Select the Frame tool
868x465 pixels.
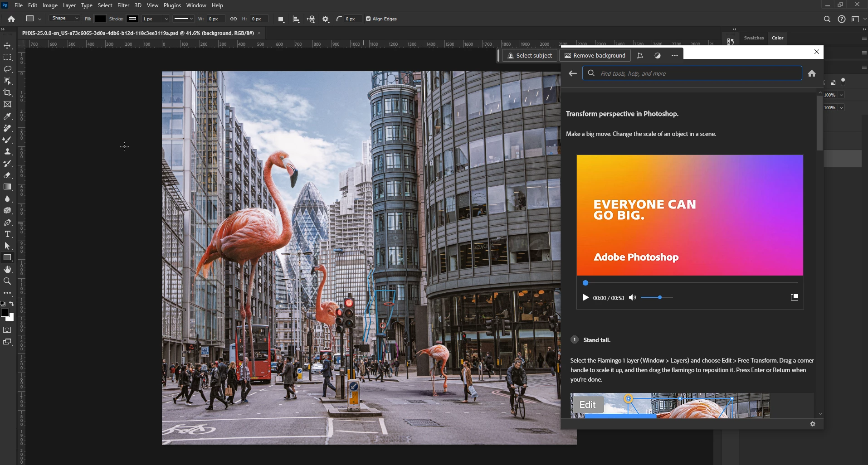(x=7, y=105)
